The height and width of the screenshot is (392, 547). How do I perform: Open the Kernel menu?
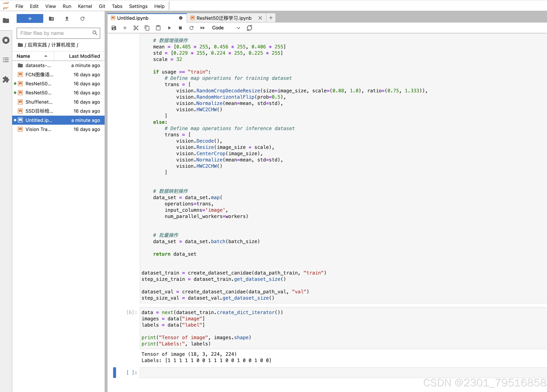85,6
